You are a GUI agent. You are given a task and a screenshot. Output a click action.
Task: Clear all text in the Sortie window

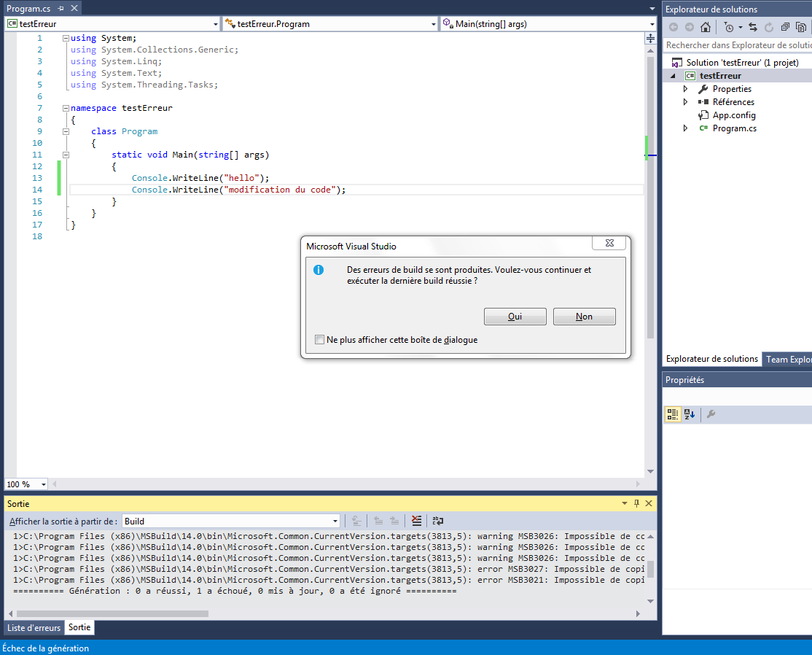[x=416, y=521]
